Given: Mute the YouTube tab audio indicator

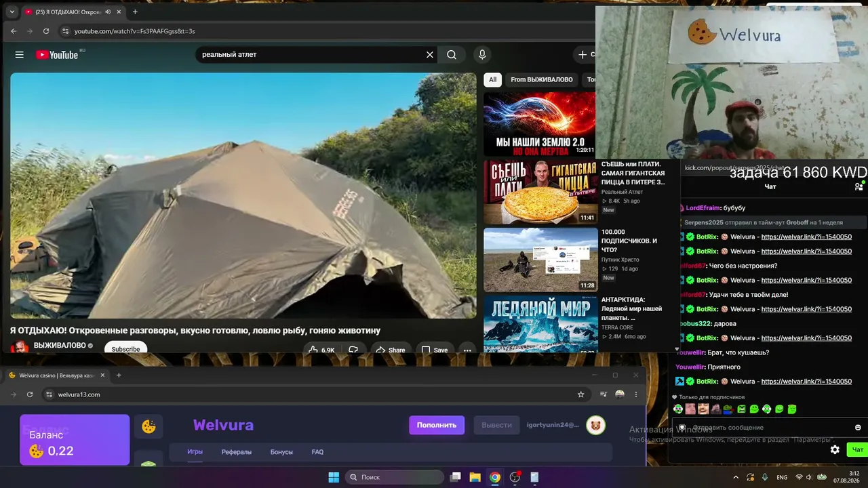Looking at the screenshot, I should point(108,12).
